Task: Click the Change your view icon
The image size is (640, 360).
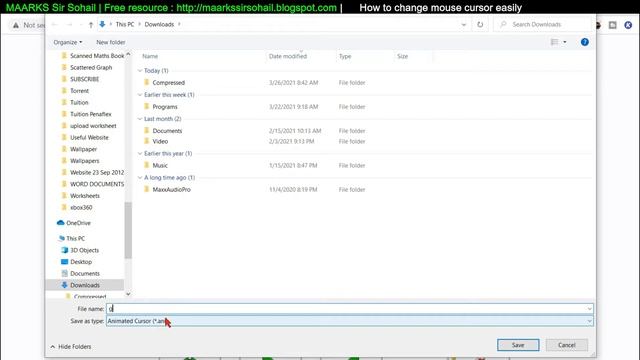Action: [554, 42]
